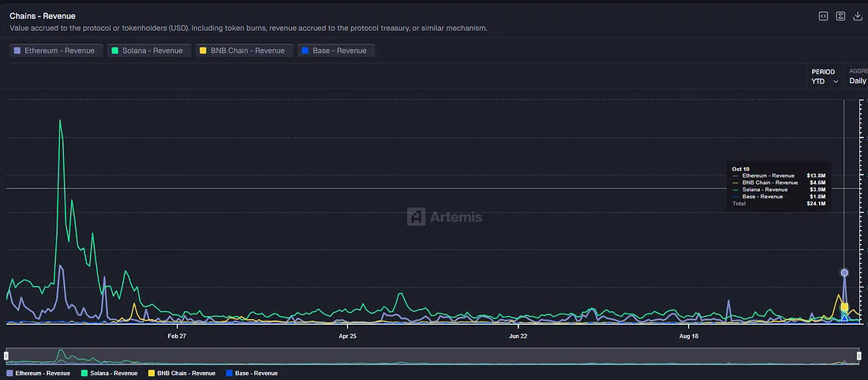Hide Solana - Revenue in bottom legend
The height and width of the screenshot is (380, 868).
[109, 373]
